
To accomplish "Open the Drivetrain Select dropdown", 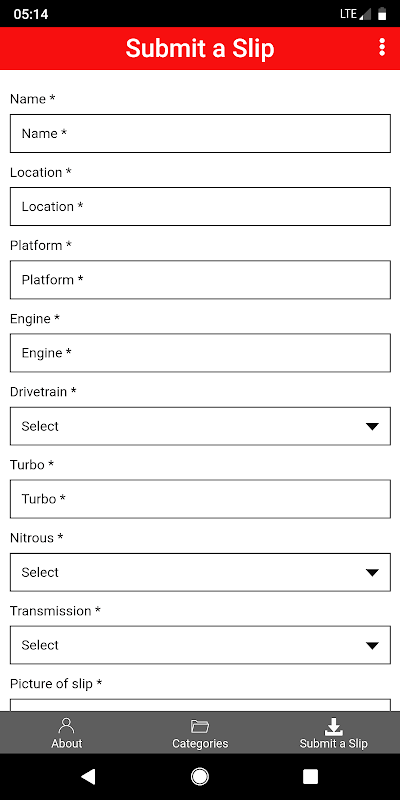I will [200, 426].
